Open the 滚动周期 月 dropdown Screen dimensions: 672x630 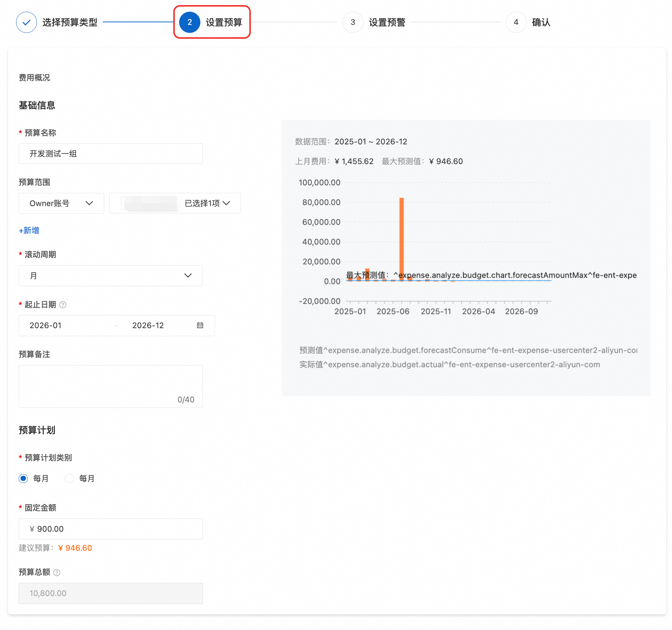coord(111,276)
